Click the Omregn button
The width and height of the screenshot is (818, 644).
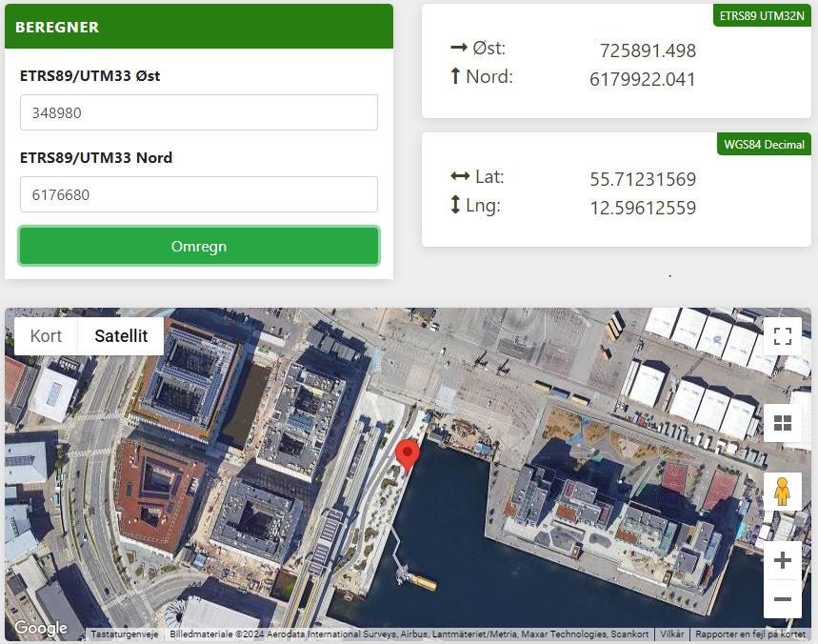(x=199, y=246)
